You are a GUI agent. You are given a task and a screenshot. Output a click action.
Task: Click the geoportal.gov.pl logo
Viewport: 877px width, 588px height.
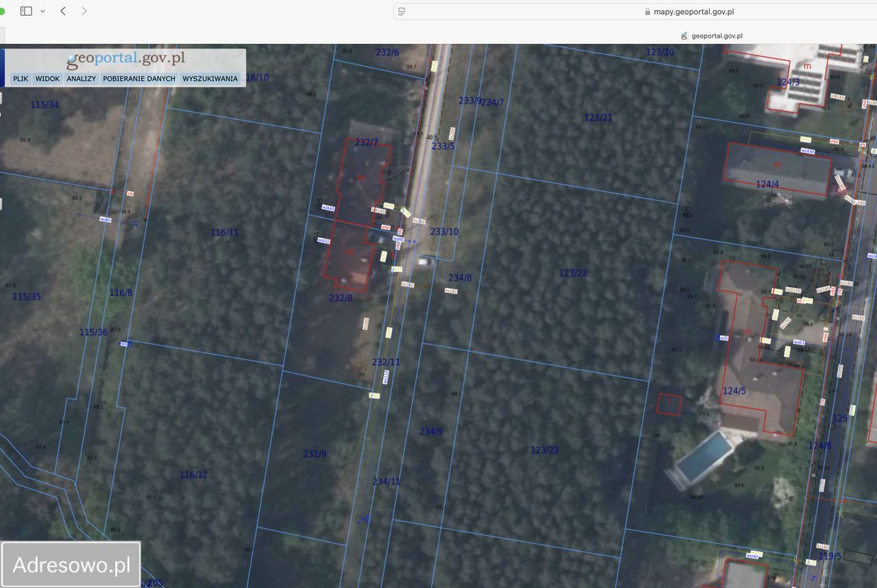click(x=126, y=60)
